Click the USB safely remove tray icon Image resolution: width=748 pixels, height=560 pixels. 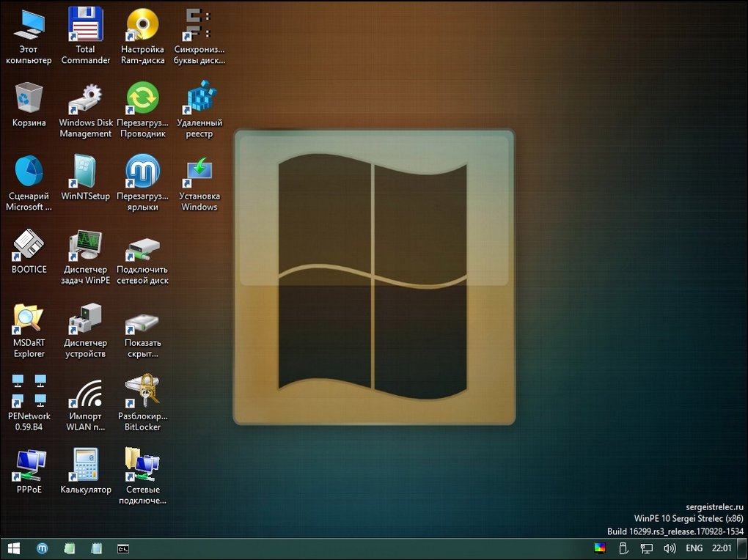point(623,548)
